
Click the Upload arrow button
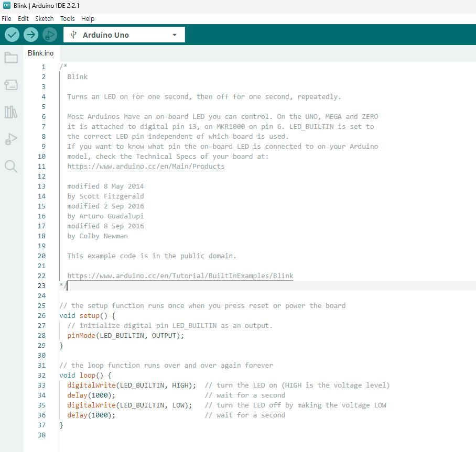point(31,35)
